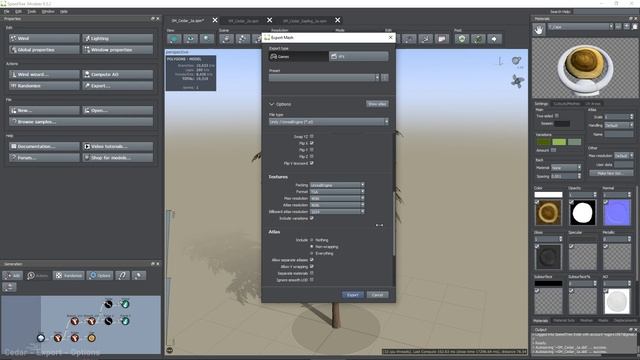Image resolution: width=640 pixels, height=360 pixels.
Task: Close the third Cedar model tab
Action: pos(338,20)
